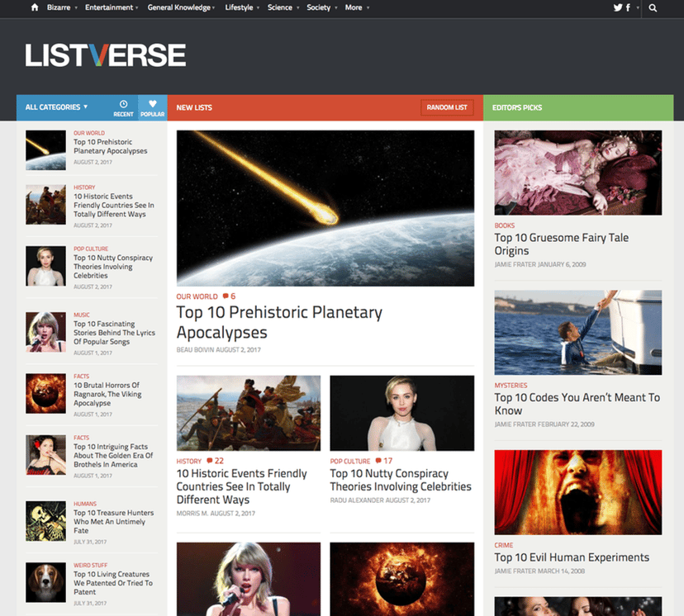684x616 pixels.
Task: Click the Editor's Picks header
Action: (517, 107)
